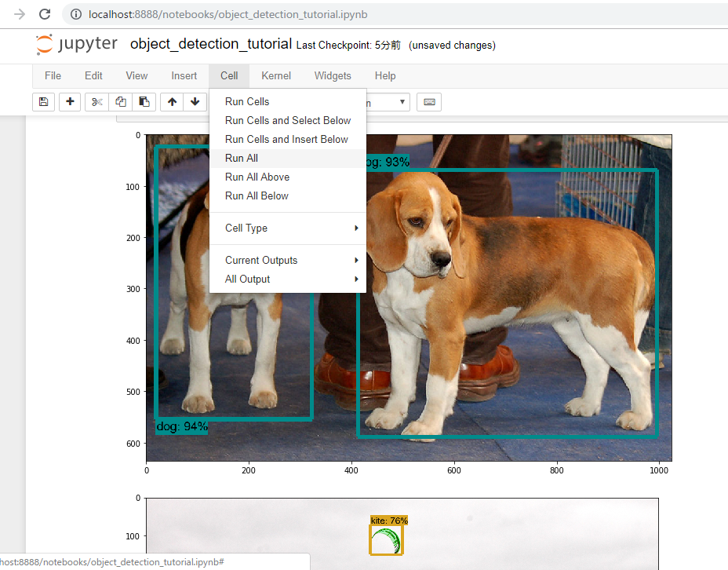Select Run All from Cell menu
The image size is (728, 570).
(242, 158)
